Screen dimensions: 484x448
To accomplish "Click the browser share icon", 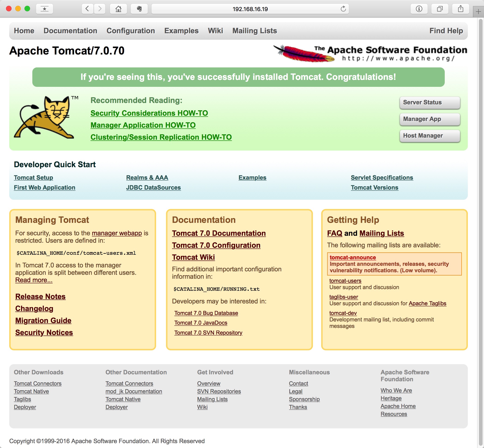I will click(461, 9).
